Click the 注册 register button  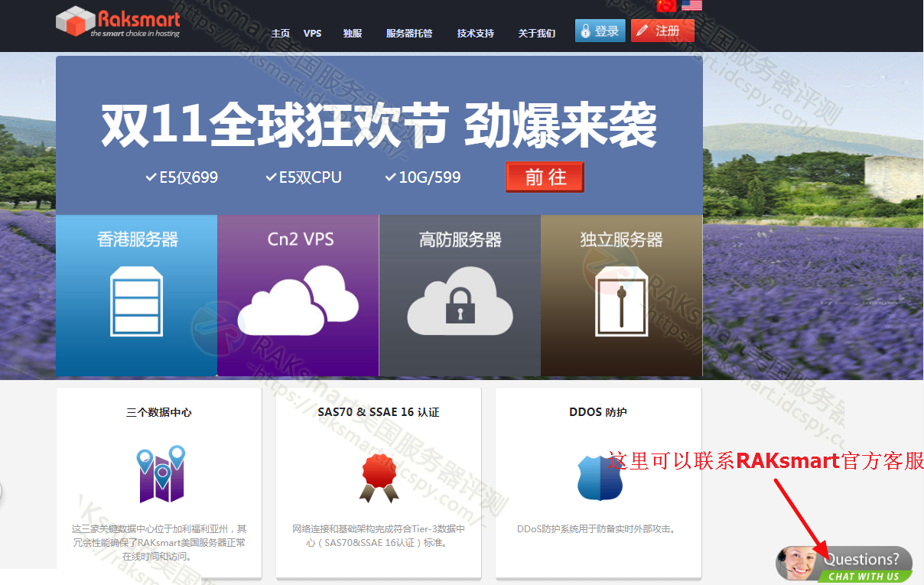[662, 31]
